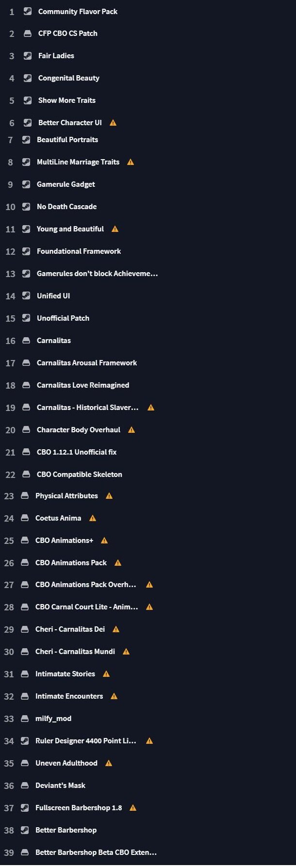
Task: Click the Steam icon beside Unofficial Patch
Action: (26, 318)
